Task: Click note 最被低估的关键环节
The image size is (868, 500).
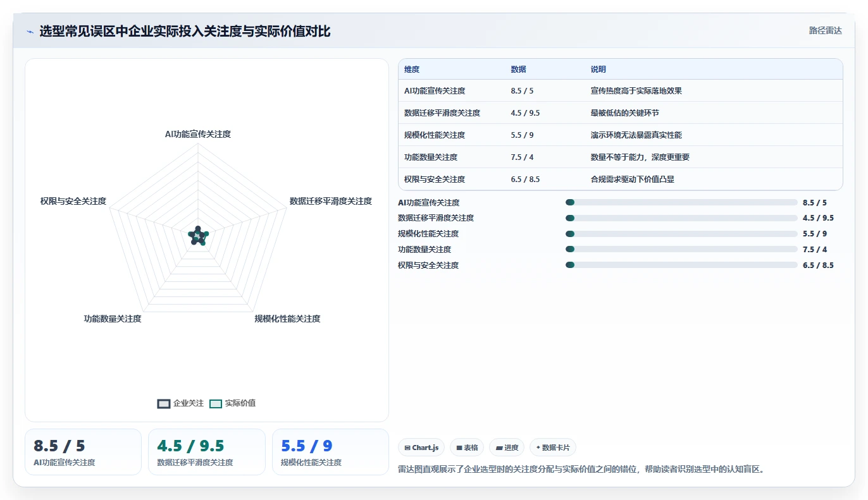Action: 624,113
